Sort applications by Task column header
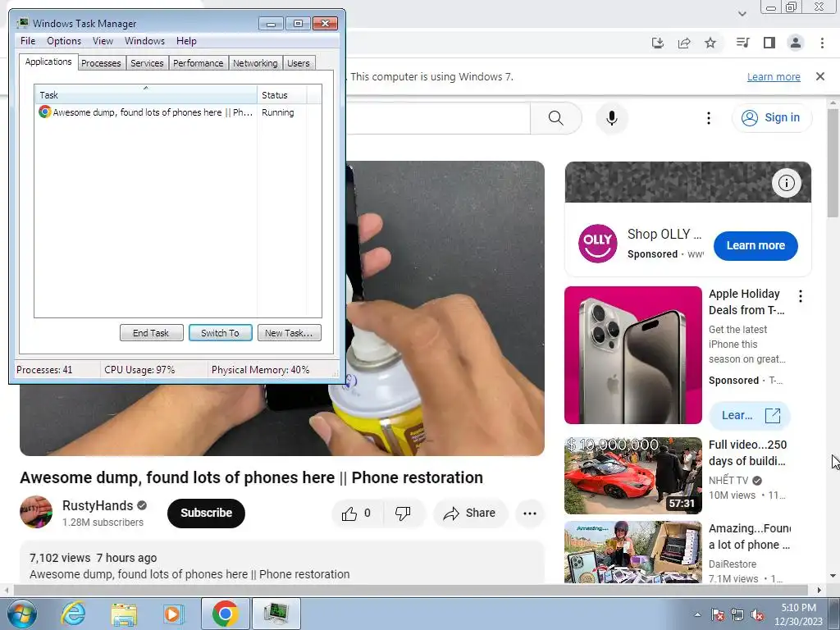The image size is (840, 630). click(146, 95)
